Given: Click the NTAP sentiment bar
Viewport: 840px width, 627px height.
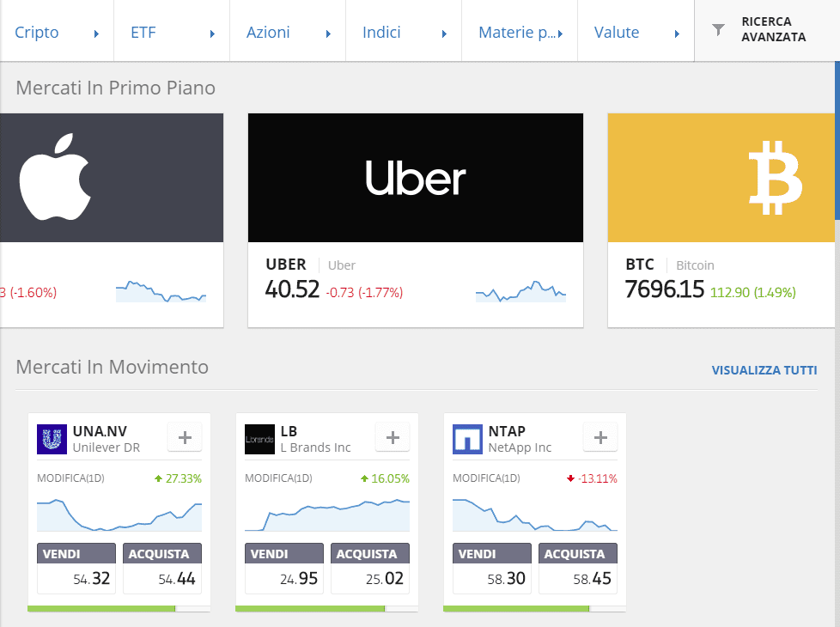Looking at the screenshot, I should coord(534,609).
